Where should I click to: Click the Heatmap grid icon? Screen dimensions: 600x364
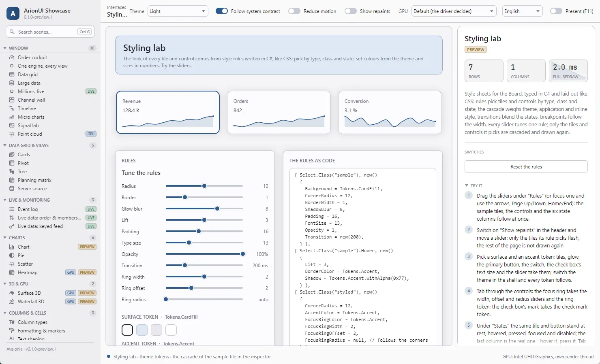coord(12,272)
